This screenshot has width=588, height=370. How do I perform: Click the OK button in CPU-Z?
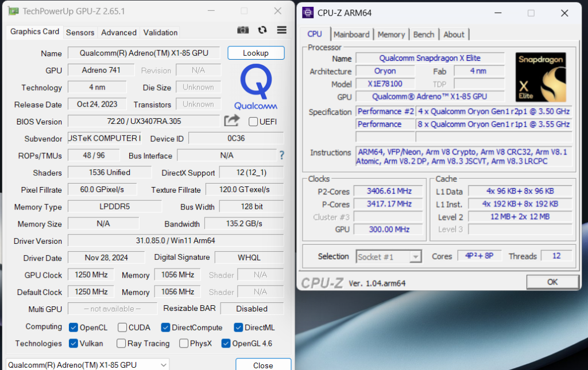[552, 282]
